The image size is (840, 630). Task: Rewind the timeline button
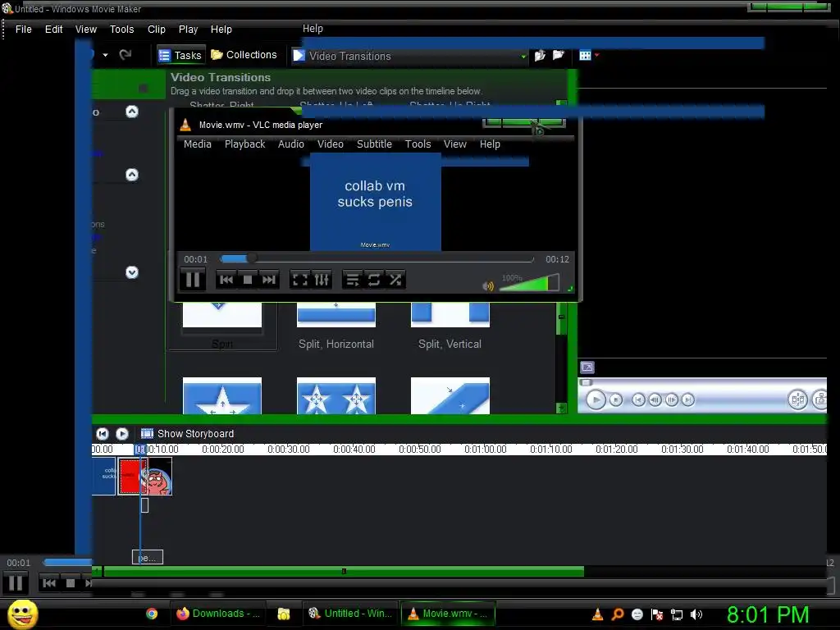pyautogui.click(x=103, y=434)
